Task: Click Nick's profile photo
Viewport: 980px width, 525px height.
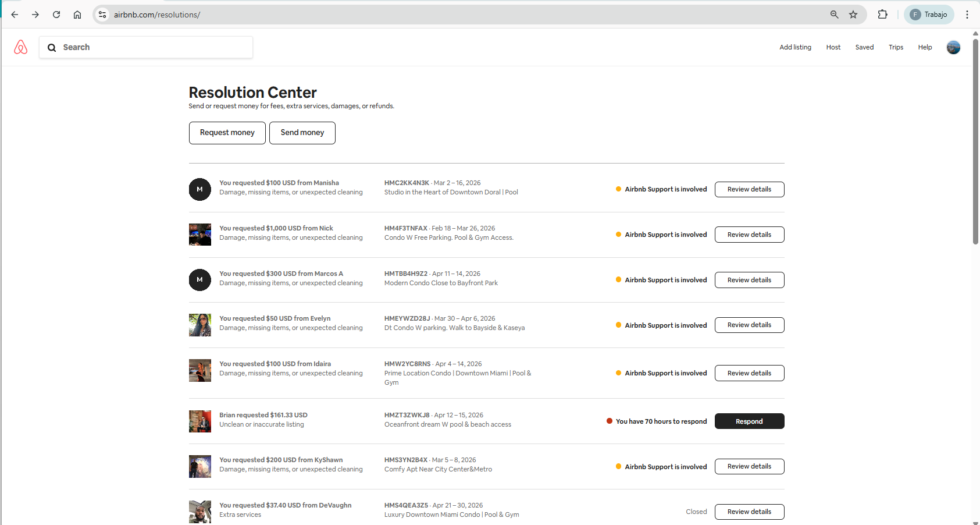Action: click(x=200, y=235)
